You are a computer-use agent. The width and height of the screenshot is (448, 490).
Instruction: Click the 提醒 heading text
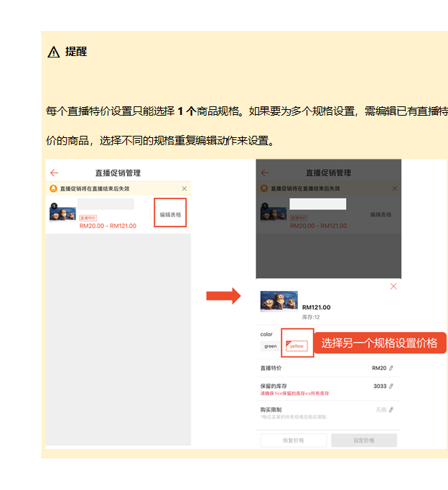pos(76,52)
